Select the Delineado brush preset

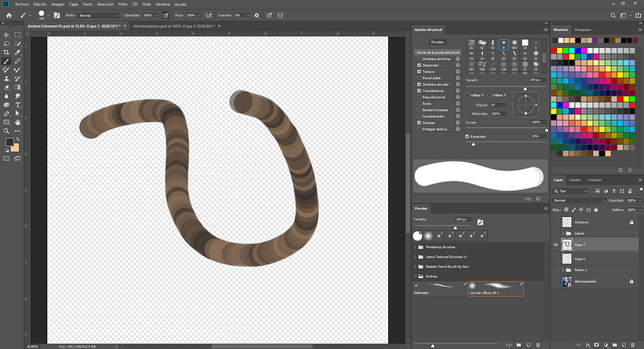coord(440,288)
